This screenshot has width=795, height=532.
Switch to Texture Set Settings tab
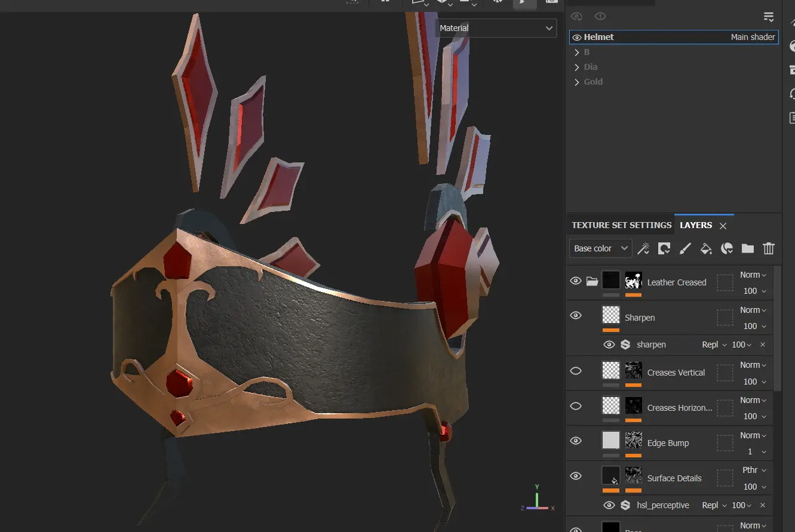point(621,225)
